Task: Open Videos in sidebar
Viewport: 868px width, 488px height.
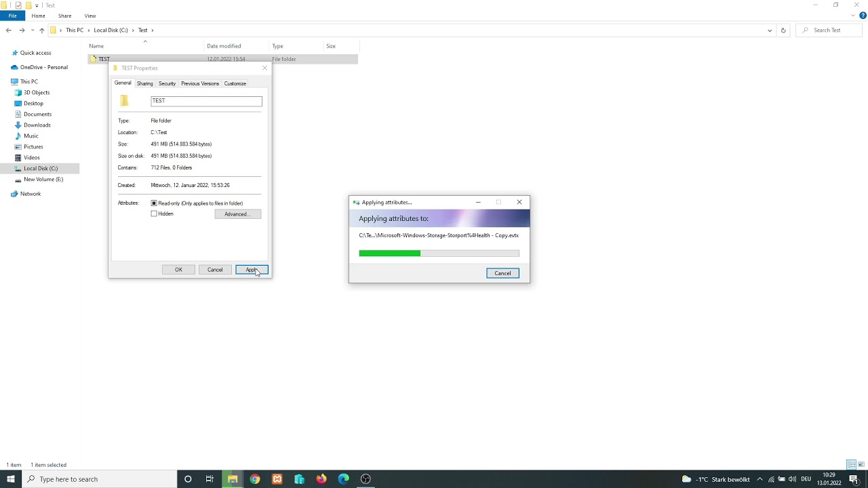Action: [31, 157]
